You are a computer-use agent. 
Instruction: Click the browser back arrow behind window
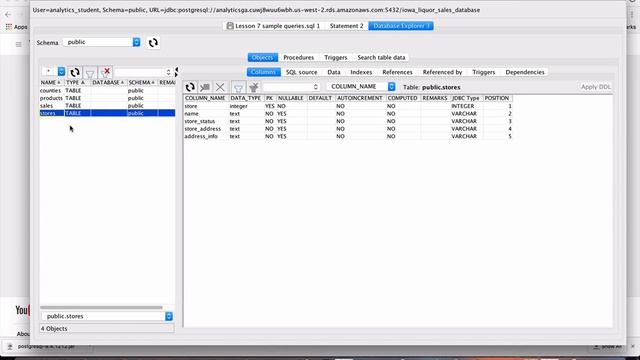click(8, 14)
